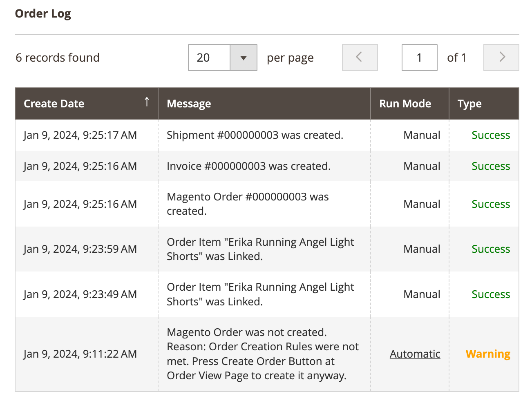Click the per page value field showing 20

click(x=209, y=58)
